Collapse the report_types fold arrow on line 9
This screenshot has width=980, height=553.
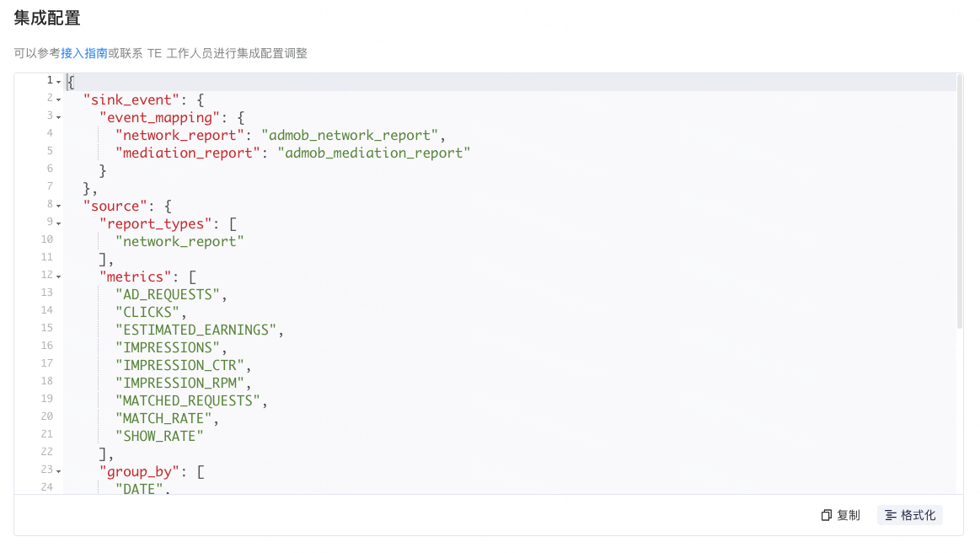[58, 223]
